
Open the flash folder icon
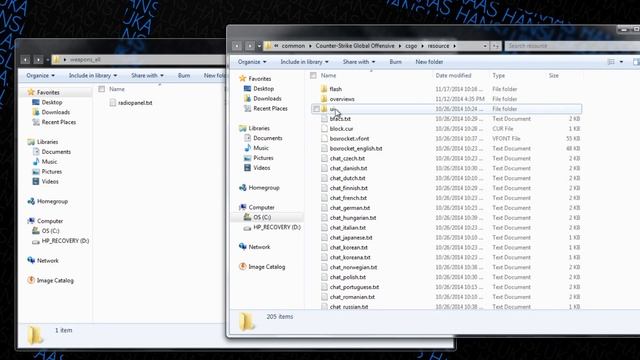324,89
